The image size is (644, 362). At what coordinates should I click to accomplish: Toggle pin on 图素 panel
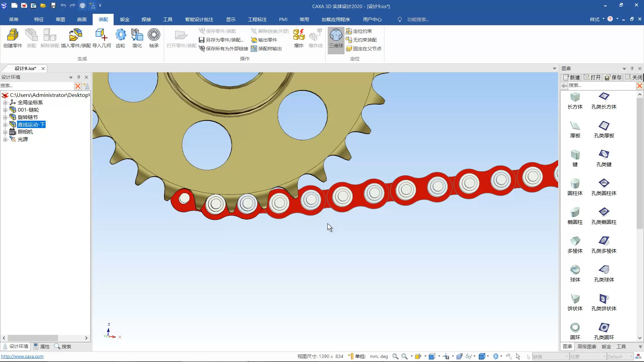point(632,68)
